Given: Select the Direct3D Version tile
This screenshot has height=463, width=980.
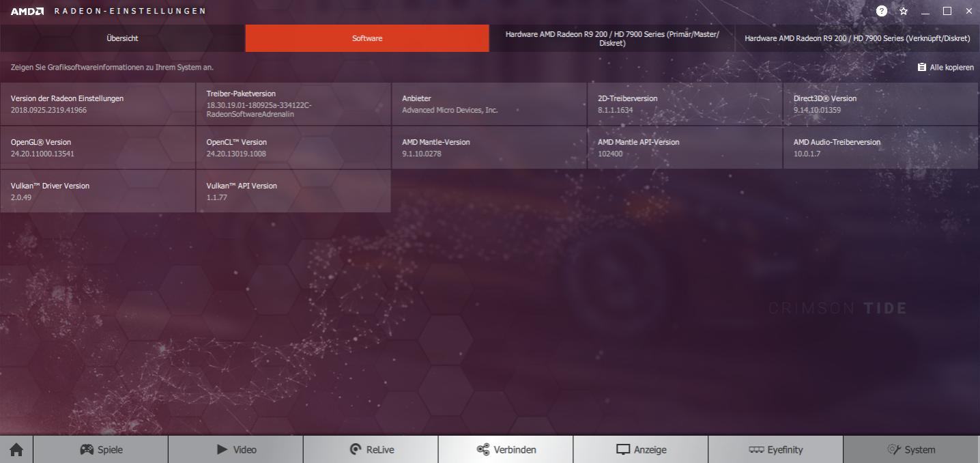Looking at the screenshot, I should coord(880,104).
